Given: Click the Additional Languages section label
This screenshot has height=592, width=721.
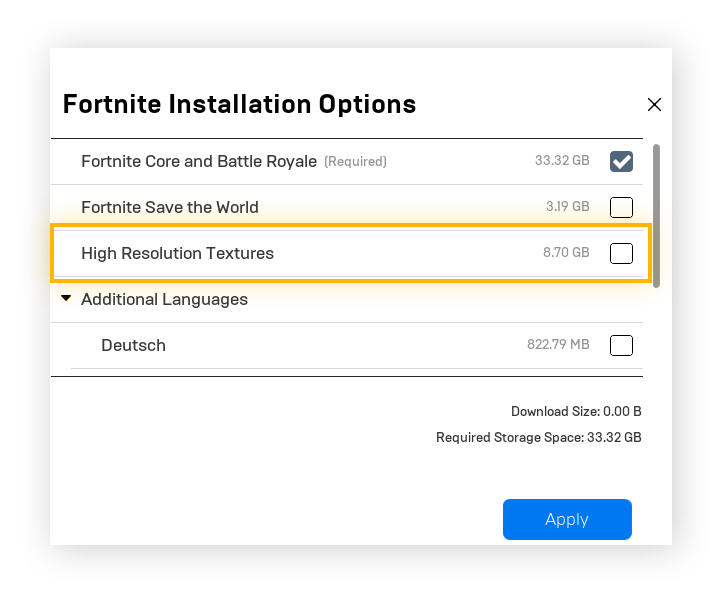Looking at the screenshot, I should [x=164, y=299].
